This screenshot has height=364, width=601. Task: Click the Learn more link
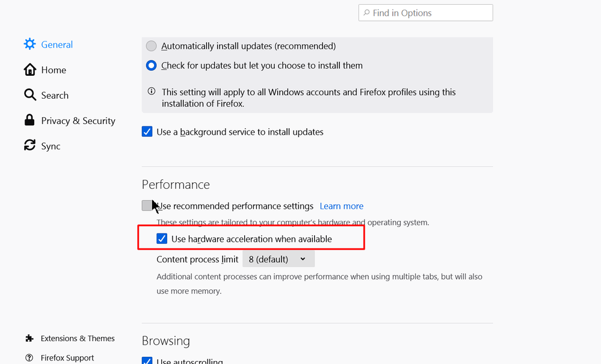342,206
